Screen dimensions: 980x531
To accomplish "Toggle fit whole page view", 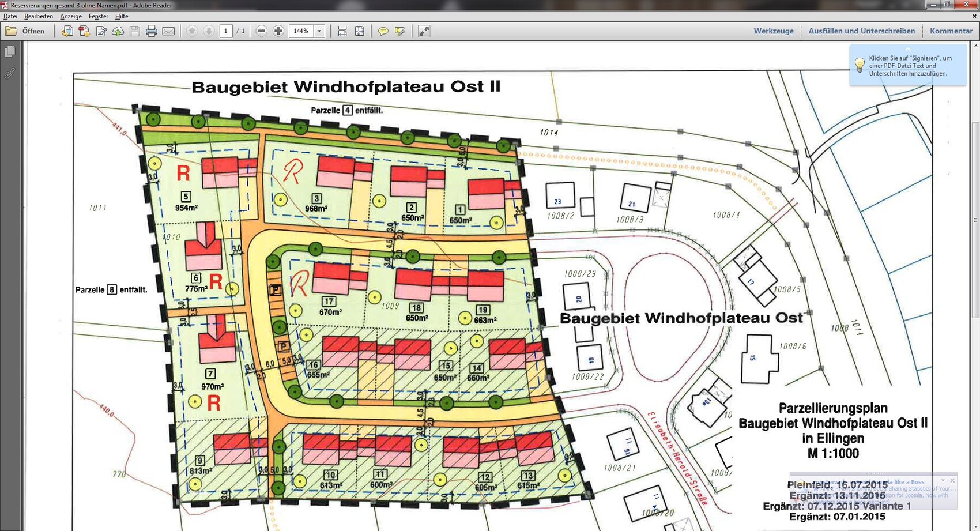I will pyautogui.click(x=359, y=31).
